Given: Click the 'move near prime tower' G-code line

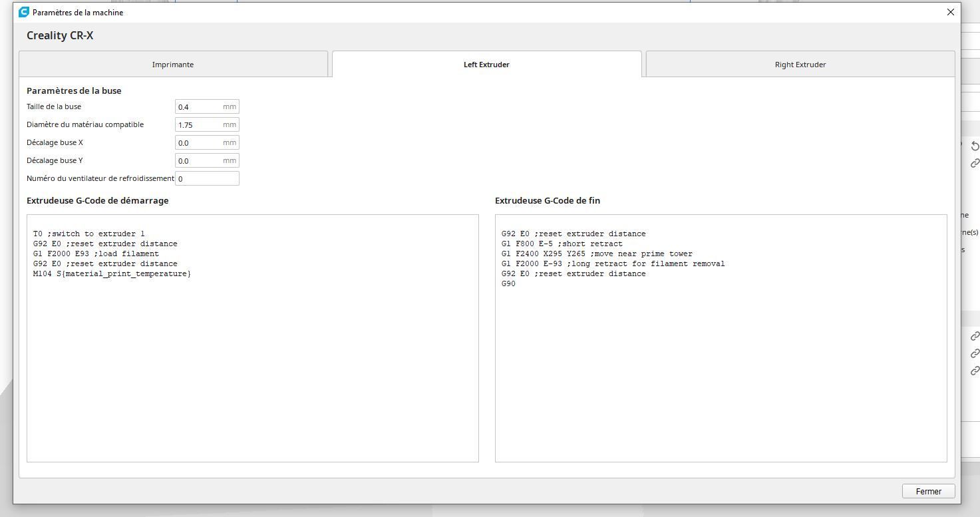Looking at the screenshot, I should point(597,254).
